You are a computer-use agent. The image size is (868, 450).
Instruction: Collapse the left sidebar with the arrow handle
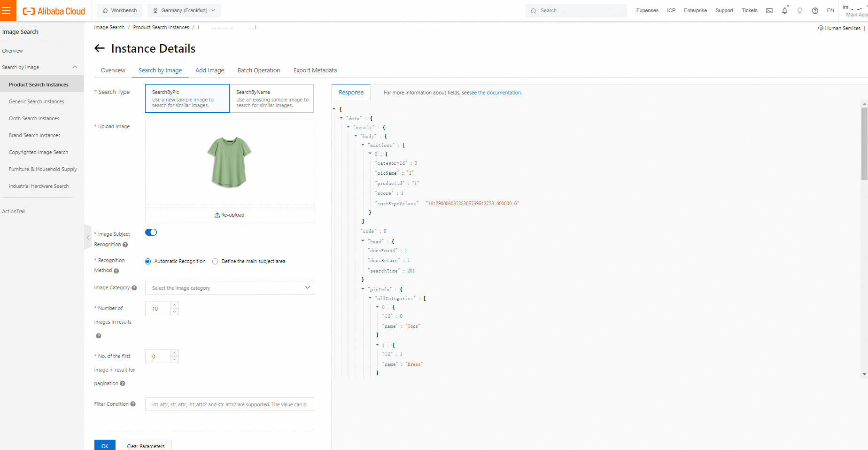[x=87, y=238]
